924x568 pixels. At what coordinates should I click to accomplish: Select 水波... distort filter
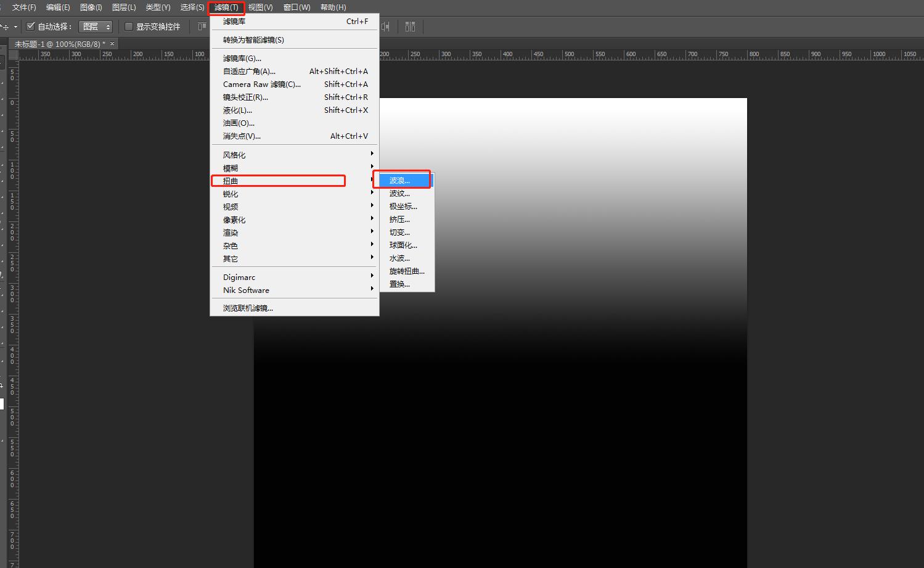click(x=407, y=258)
